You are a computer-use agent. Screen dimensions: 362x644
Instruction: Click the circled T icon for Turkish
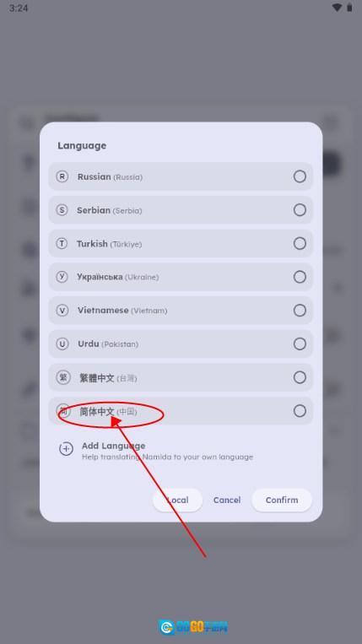point(62,244)
